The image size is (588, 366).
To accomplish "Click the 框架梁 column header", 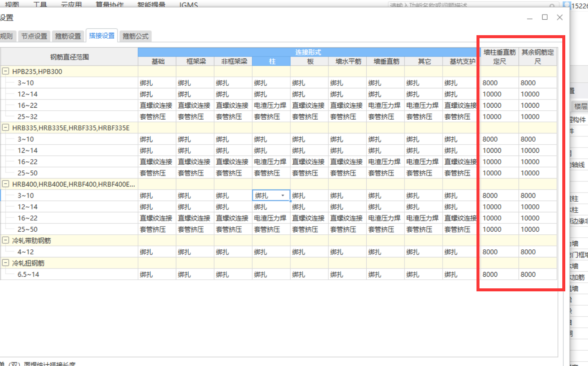I will (x=195, y=61).
